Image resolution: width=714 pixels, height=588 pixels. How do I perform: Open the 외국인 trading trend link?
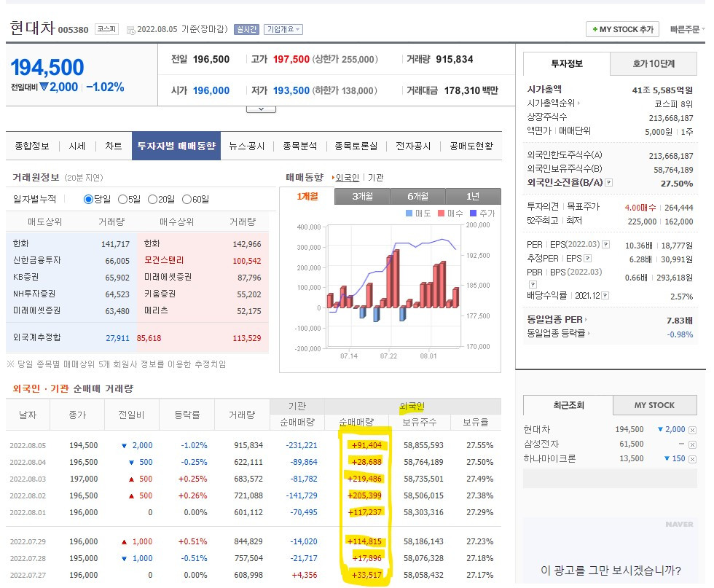(x=347, y=180)
